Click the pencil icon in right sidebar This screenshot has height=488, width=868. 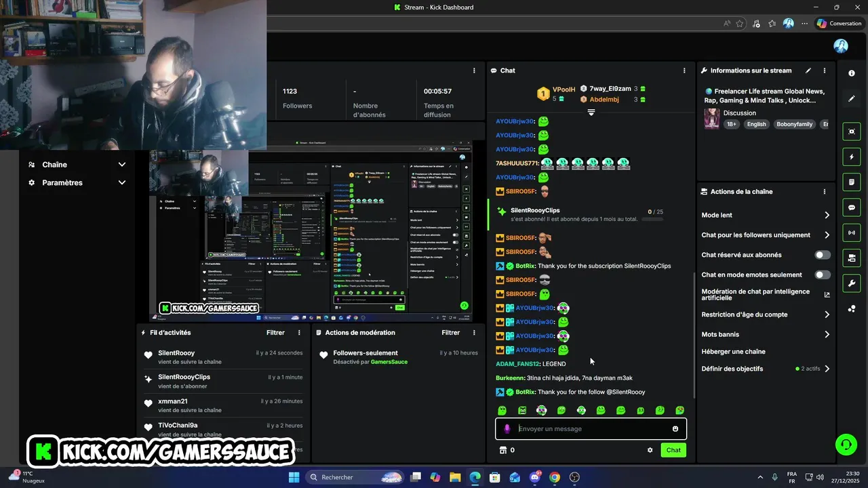point(852,98)
